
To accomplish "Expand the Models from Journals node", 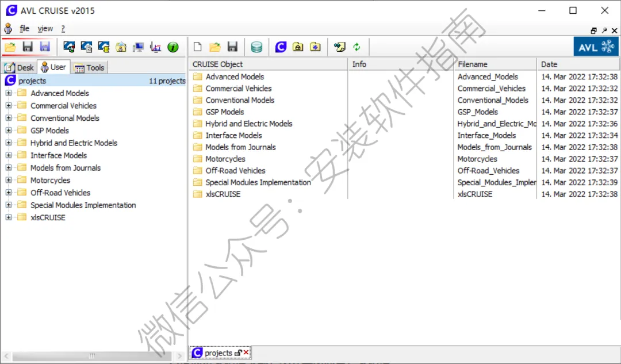I will point(8,167).
